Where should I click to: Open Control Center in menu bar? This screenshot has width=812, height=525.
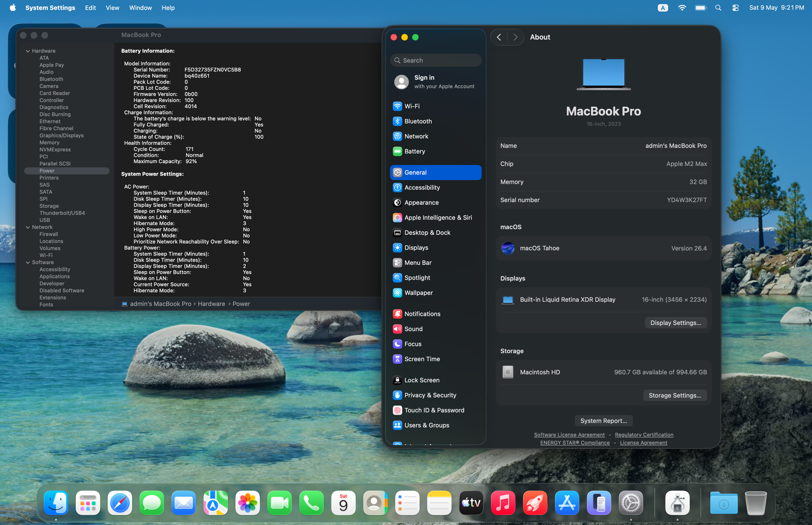(x=735, y=8)
